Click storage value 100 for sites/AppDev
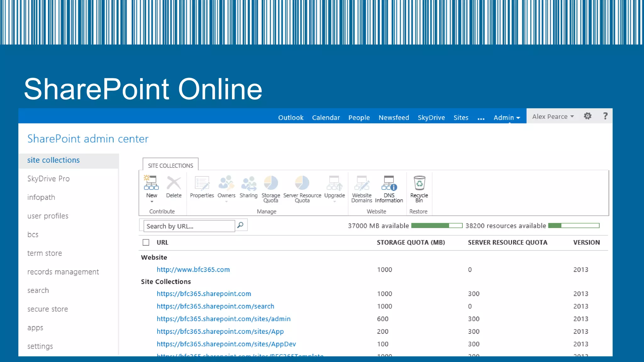 [383, 344]
